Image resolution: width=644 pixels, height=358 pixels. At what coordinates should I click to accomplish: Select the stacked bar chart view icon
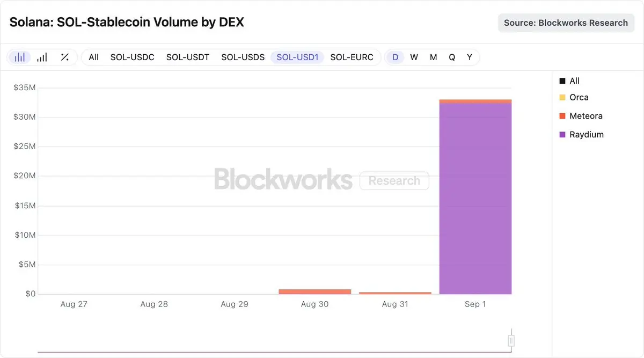(x=20, y=57)
